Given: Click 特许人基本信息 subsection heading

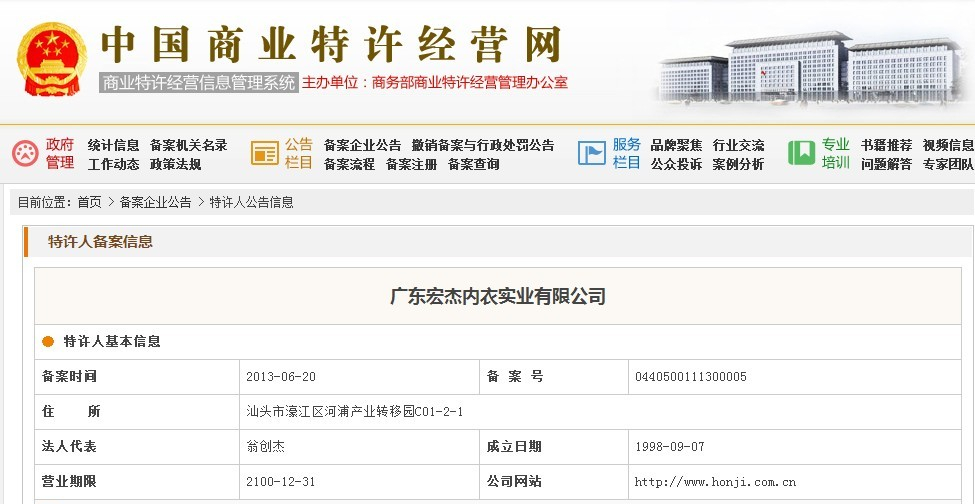Looking at the screenshot, I should pos(112,342).
